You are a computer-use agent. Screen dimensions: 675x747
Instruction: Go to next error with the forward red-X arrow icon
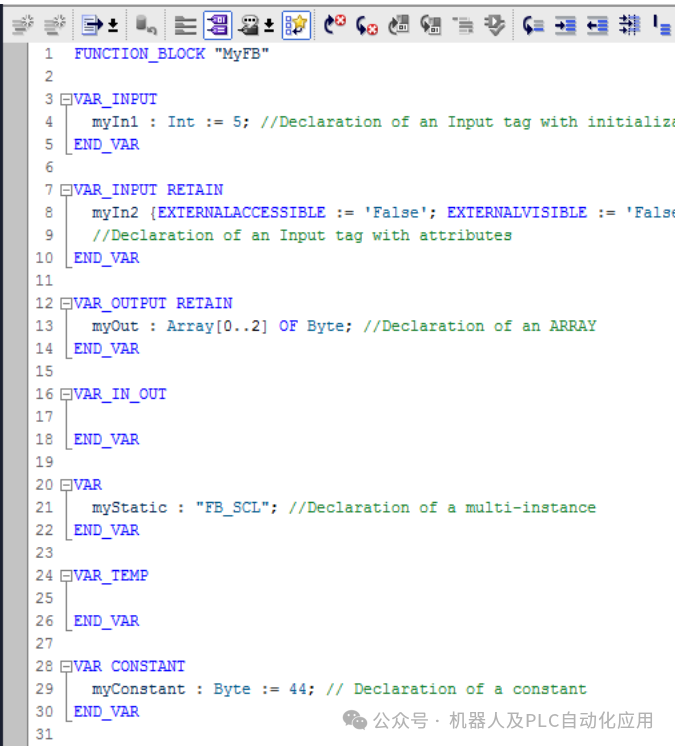point(334,25)
